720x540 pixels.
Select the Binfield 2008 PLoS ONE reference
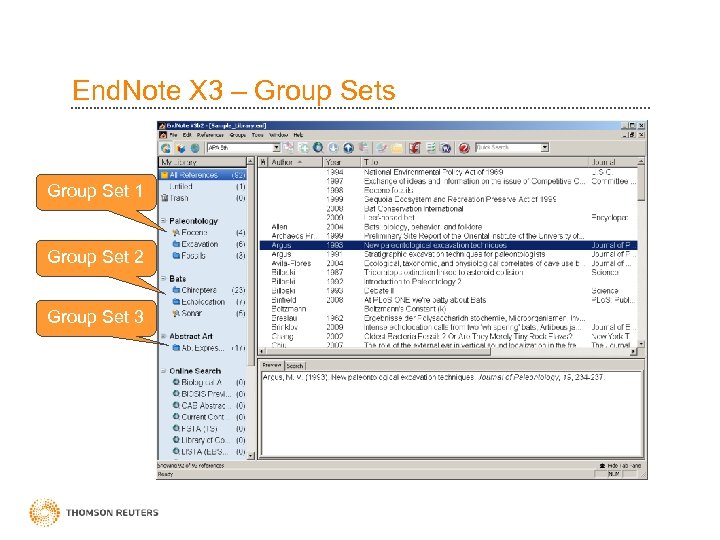[448, 300]
